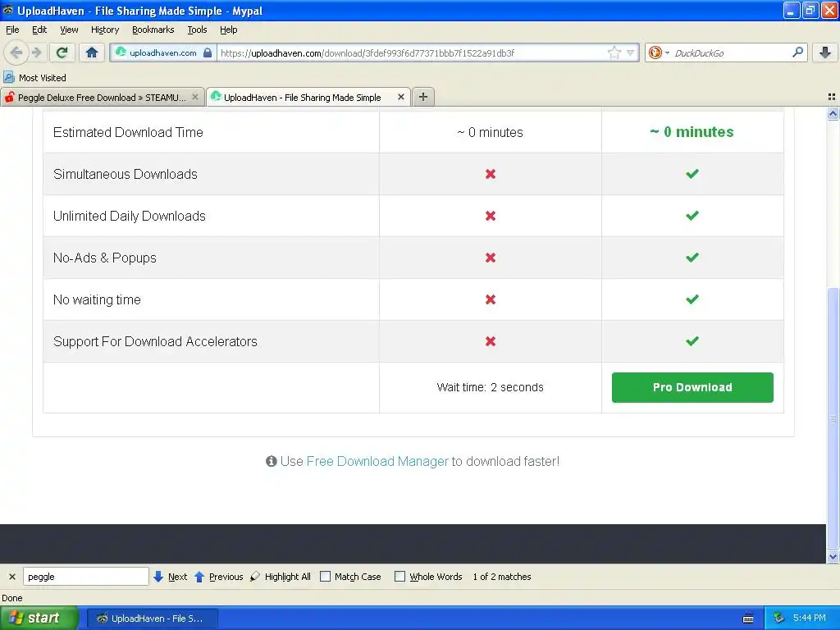Open the History menu
Viewport: 840px width, 630px height.
tap(104, 30)
